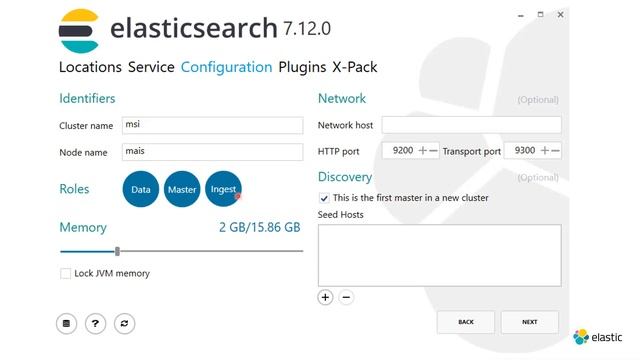Image resolution: width=640 pixels, height=360 pixels.
Task: Minimize the installer window
Action: pos(521,15)
